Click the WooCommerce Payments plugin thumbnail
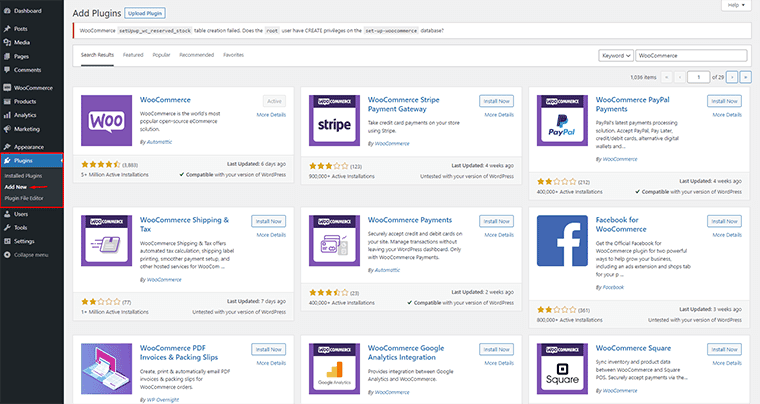Viewport: 760px width, 404px height. click(x=334, y=241)
